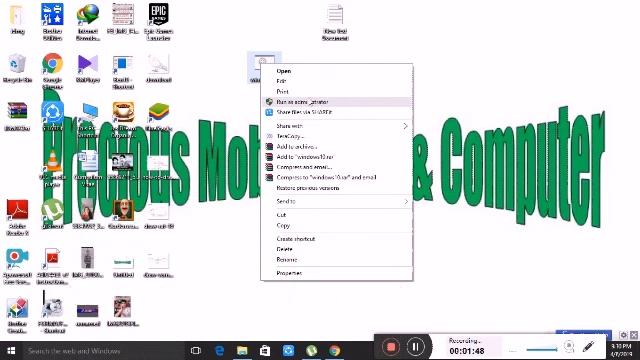Select Compress and email option
The image size is (640, 360).
(336, 167)
